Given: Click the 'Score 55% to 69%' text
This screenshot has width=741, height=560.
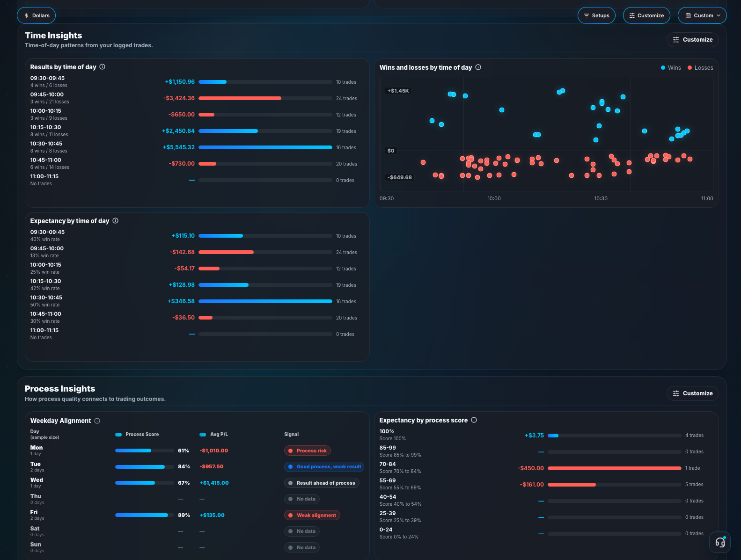Looking at the screenshot, I should 400,487.
